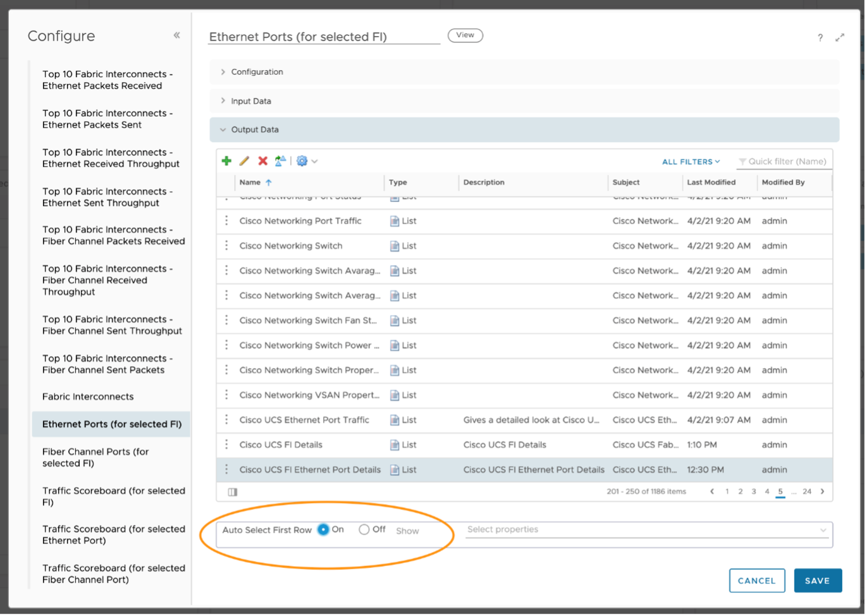
Task: Open row menu for Cisco UCS FI Ethernet Port Details
Action: (226, 469)
